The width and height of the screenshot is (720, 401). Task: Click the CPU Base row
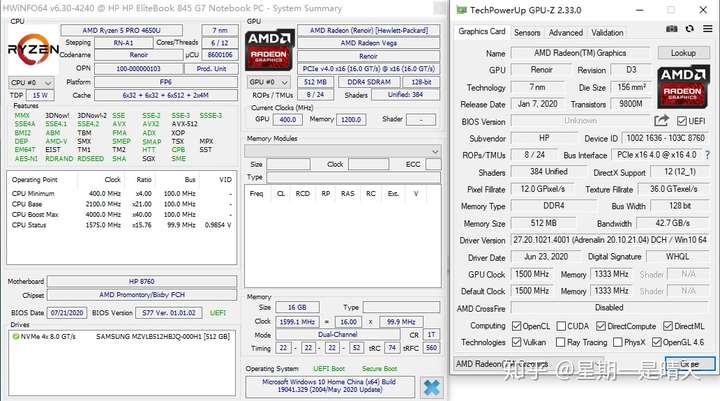[x=122, y=204]
